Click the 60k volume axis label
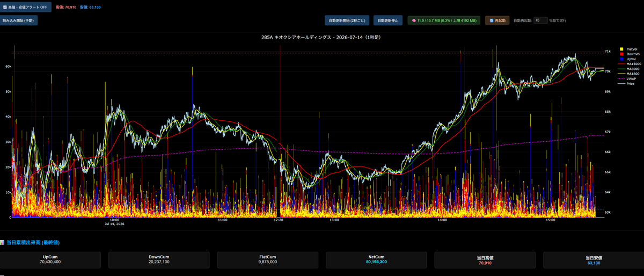The height and width of the screenshot is (276, 644). (8, 66)
